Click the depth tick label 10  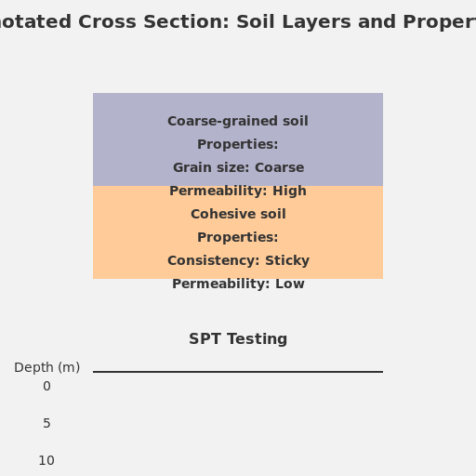[46, 460]
